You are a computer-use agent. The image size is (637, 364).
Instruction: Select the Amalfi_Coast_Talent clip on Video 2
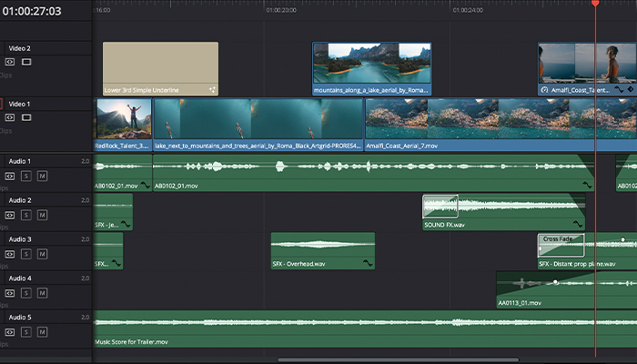[587, 68]
